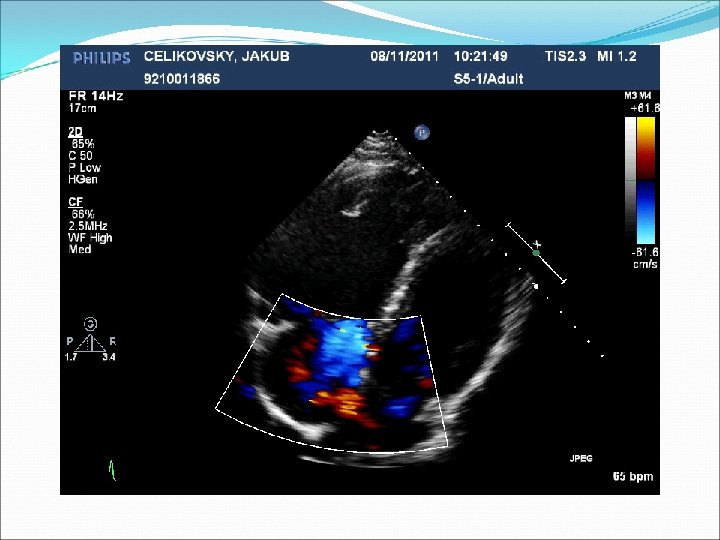Click the green focus marker on depth scale
Viewport: 720px width, 540px height.
pos(536,253)
